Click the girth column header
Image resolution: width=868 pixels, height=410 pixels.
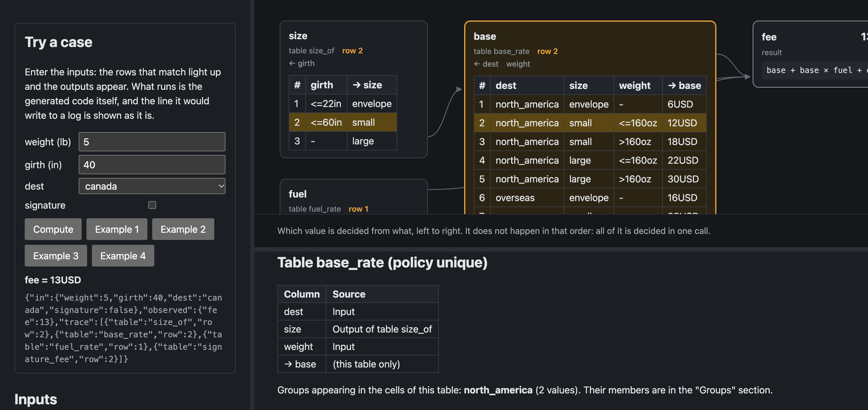[326, 85]
